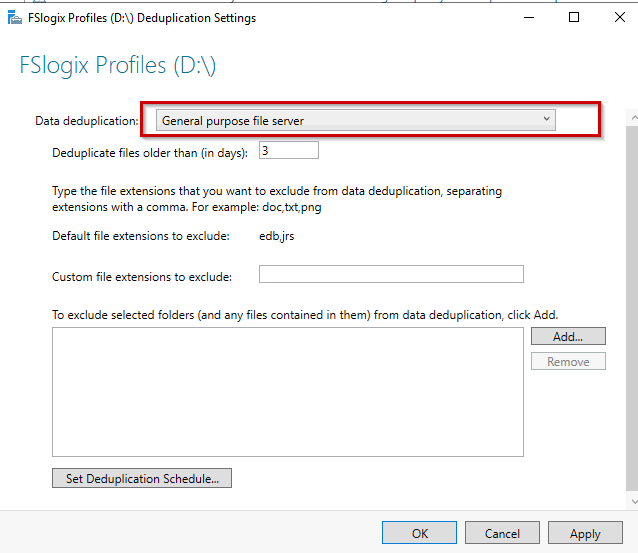
Task: Click the window title bar server icon
Action: point(14,18)
